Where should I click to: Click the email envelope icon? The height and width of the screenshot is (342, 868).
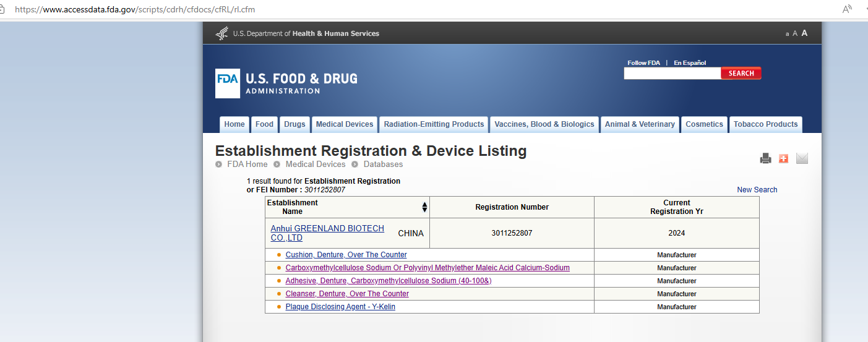tap(802, 158)
